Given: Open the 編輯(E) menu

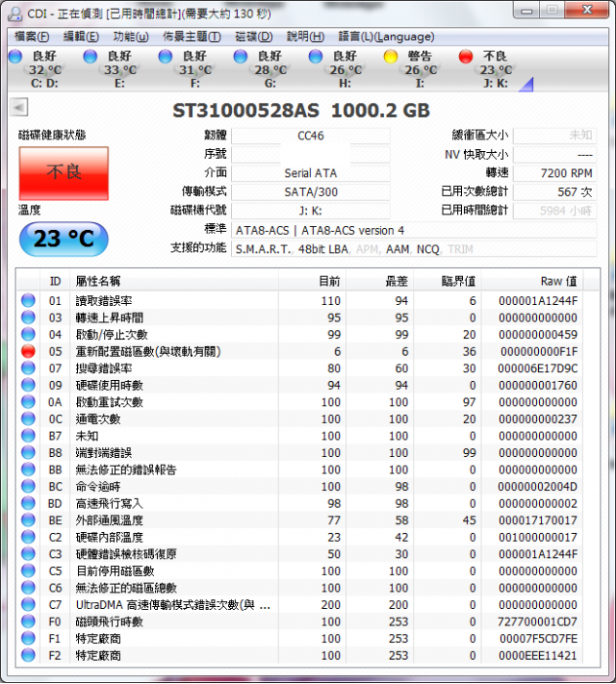Looking at the screenshot, I should coord(81,37).
